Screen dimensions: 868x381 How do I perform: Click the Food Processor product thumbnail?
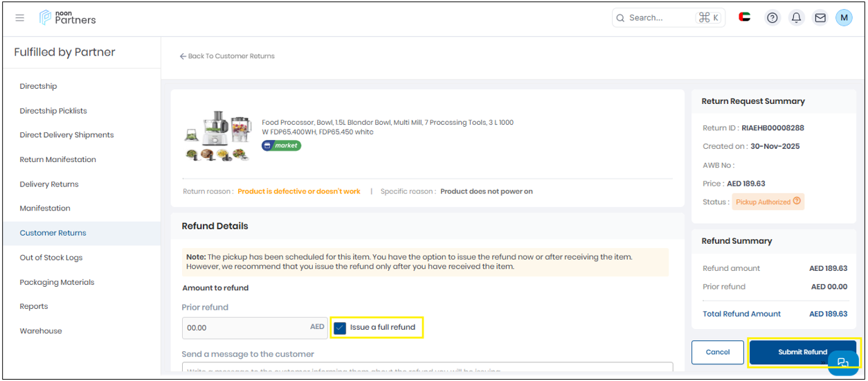coord(217,136)
